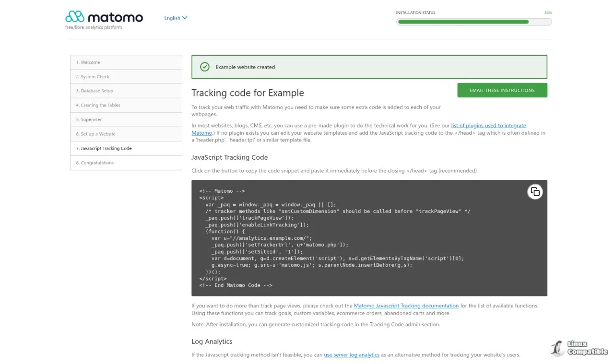Click the analytics.example.com URL code line

tap(261, 238)
